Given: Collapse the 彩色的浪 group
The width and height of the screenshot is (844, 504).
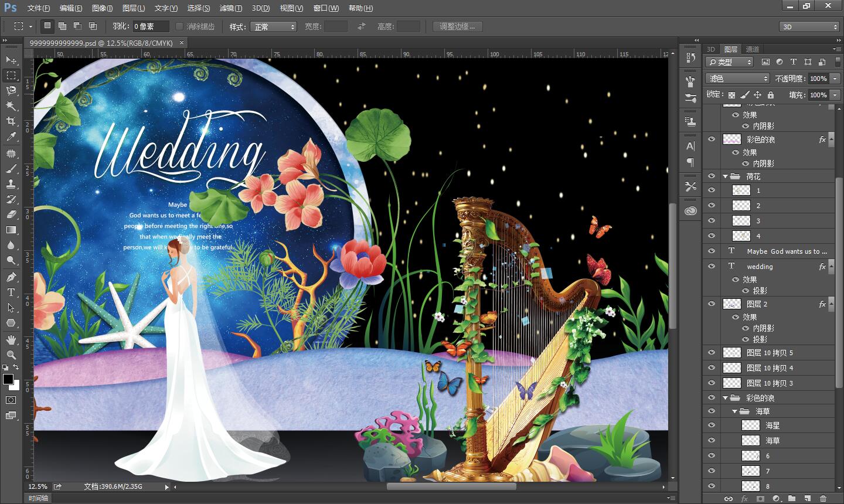Looking at the screenshot, I should point(725,398).
